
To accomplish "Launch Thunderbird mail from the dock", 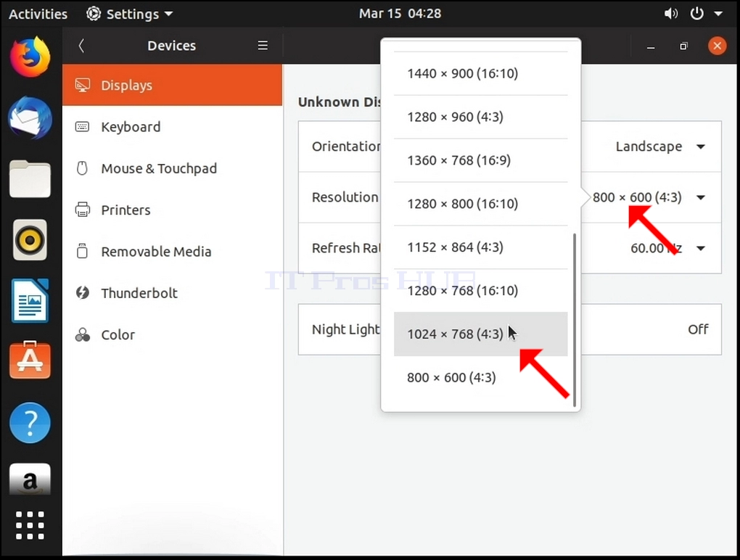I will [30, 118].
